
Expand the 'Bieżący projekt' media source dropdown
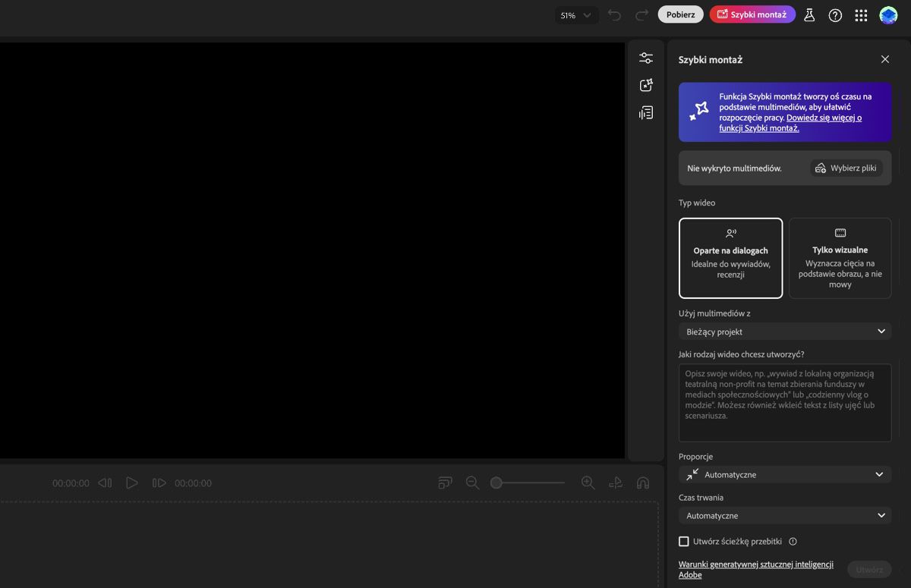785,332
